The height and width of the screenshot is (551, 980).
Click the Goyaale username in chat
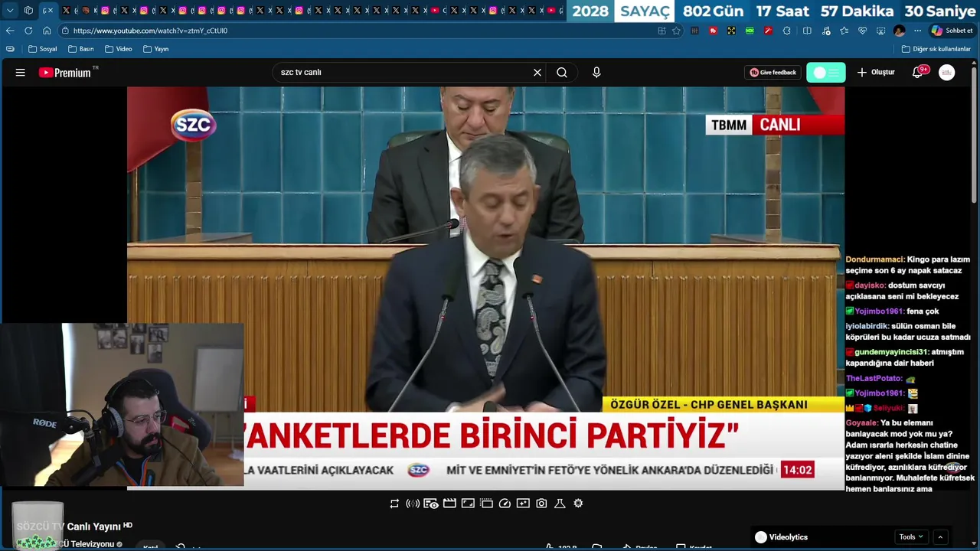click(x=861, y=423)
